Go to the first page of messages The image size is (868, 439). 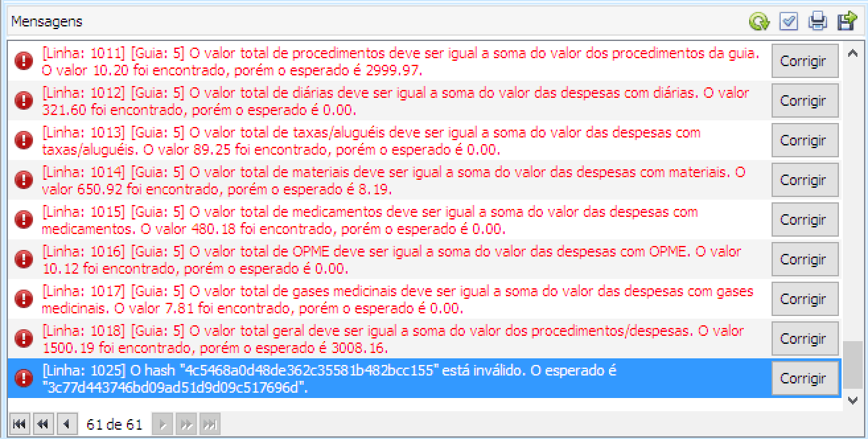point(20,424)
